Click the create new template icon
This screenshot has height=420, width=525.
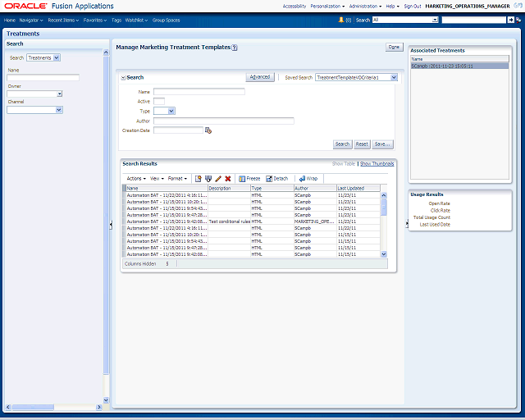(x=199, y=179)
